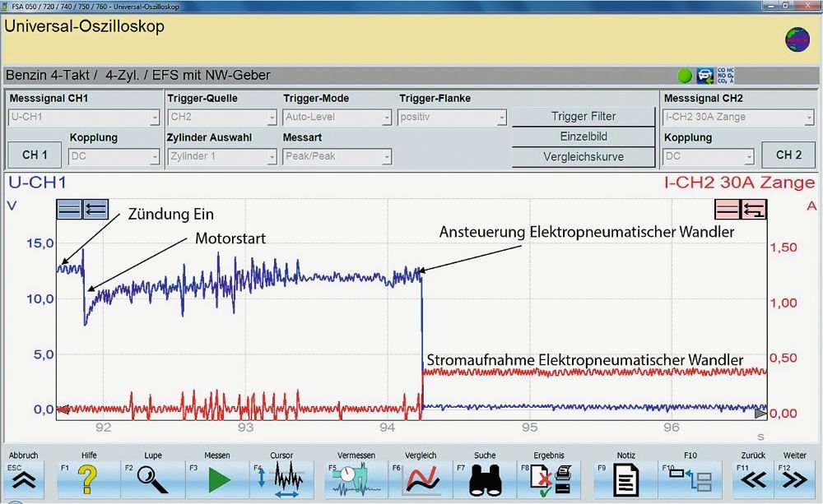Open Suche with the binoculars icon
The width and height of the screenshot is (823, 504).
click(485, 479)
